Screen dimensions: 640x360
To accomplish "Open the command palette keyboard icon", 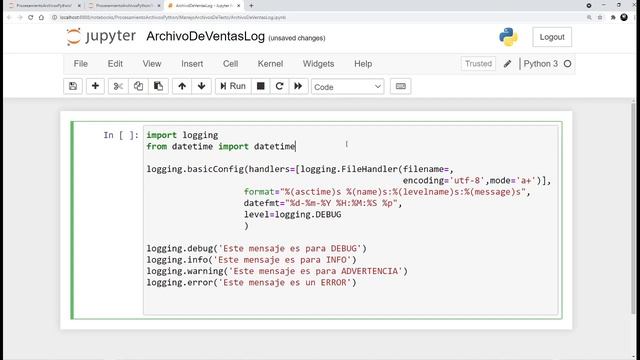I will click(x=400, y=86).
